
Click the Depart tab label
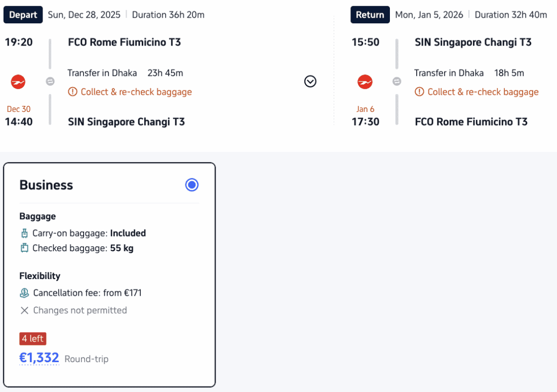coord(23,15)
